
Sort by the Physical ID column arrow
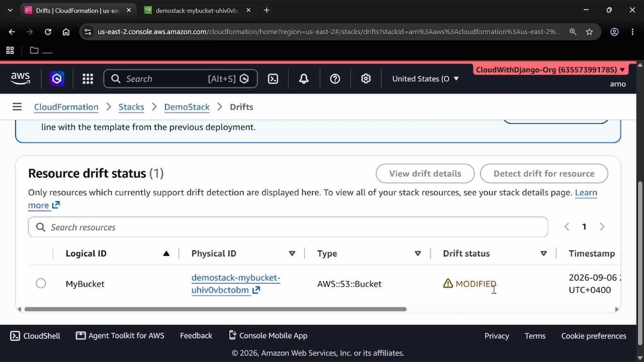pyautogui.click(x=292, y=254)
